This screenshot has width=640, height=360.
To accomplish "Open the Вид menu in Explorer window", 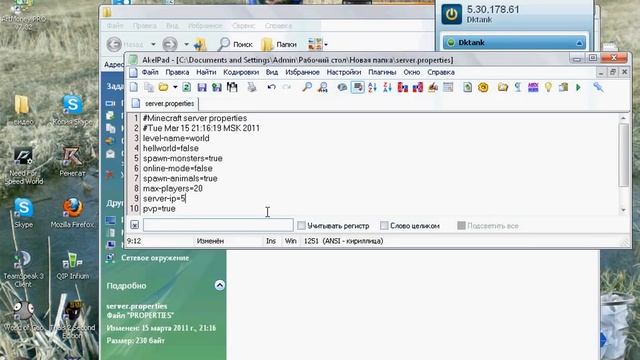I will tap(172, 26).
